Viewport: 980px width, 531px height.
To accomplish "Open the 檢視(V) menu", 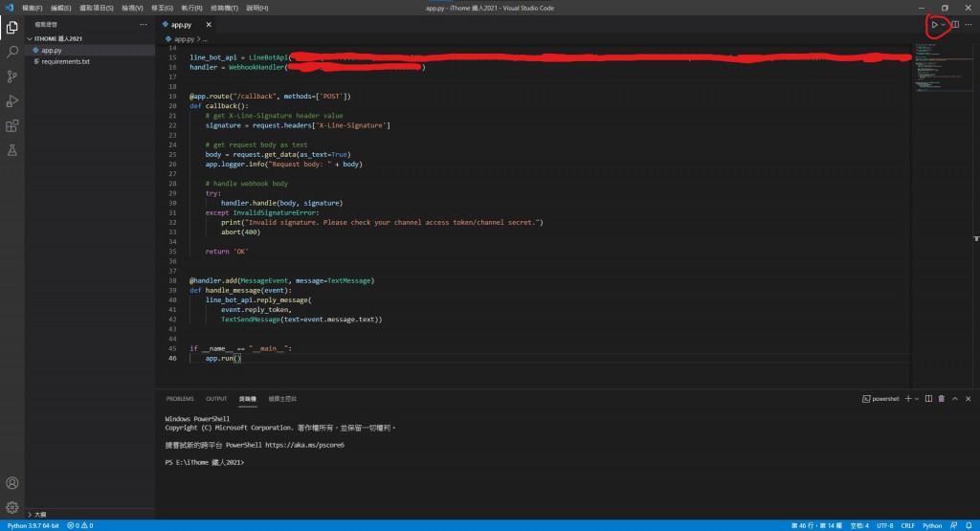I will 132,8.
